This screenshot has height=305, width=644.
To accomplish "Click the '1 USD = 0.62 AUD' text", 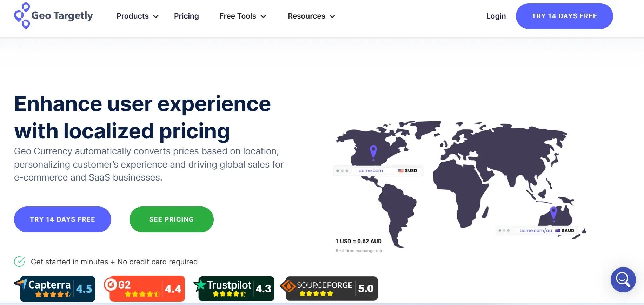I will tap(358, 241).
